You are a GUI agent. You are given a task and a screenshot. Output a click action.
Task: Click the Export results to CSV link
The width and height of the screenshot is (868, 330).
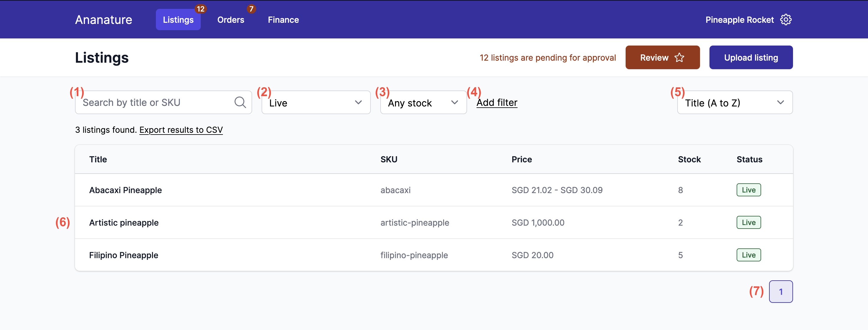181,130
